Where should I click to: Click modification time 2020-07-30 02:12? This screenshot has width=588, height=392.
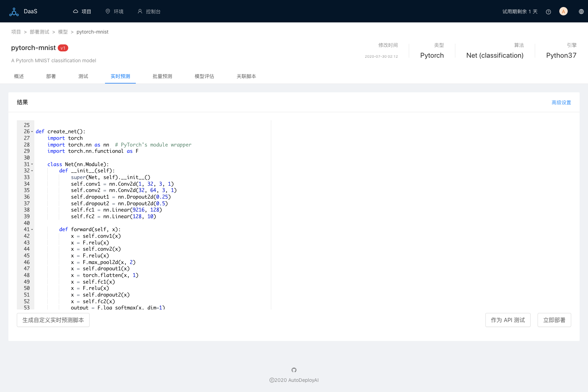[x=381, y=56]
